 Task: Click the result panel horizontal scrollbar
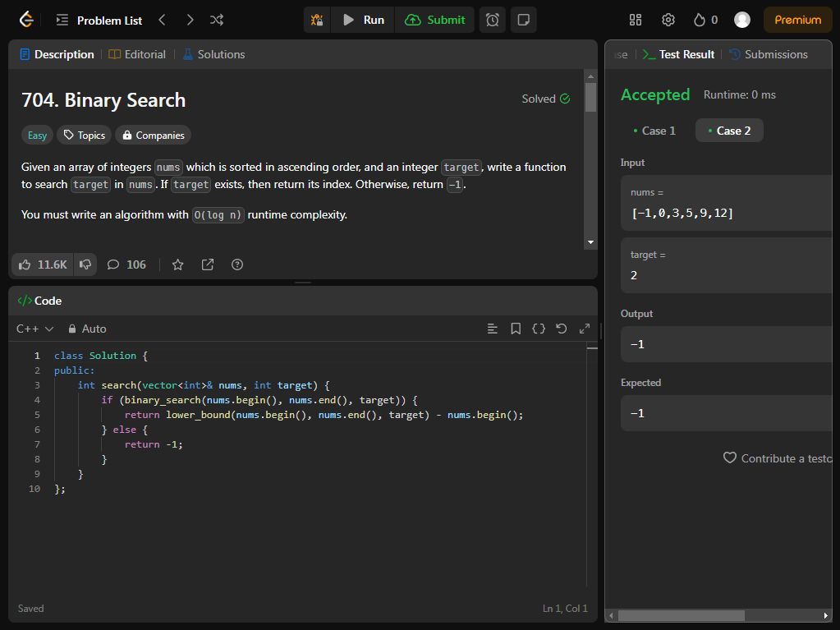pyautogui.click(x=681, y=615)
